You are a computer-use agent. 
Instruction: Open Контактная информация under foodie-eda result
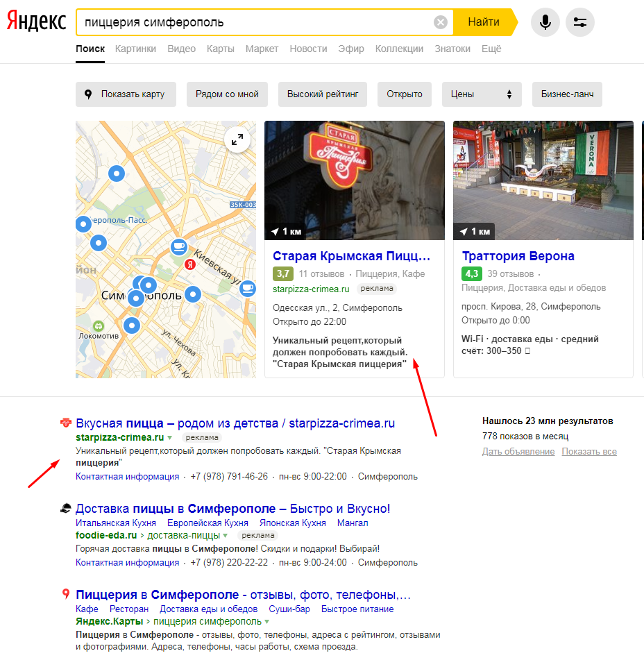point(128,562)
